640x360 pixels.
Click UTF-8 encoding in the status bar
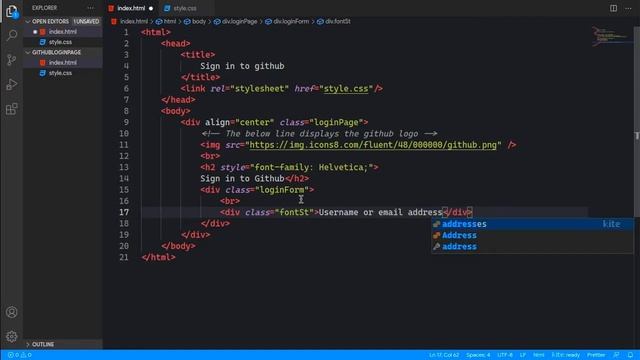(x=505, y=355)
